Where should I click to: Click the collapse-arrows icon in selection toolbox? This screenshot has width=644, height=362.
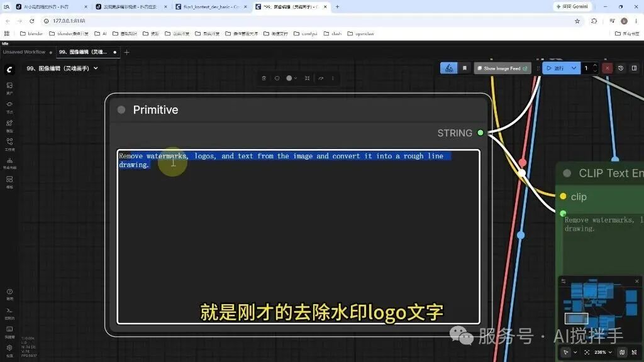click(x=307, y=79)
